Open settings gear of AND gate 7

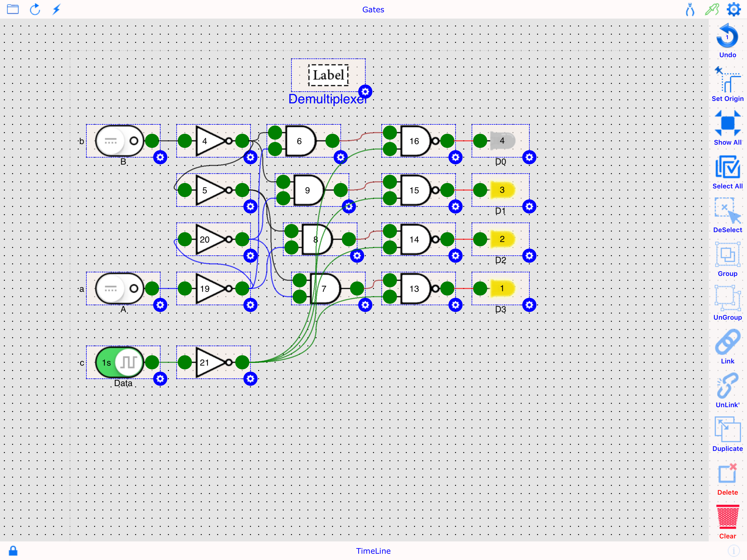(x=365, y=305)
